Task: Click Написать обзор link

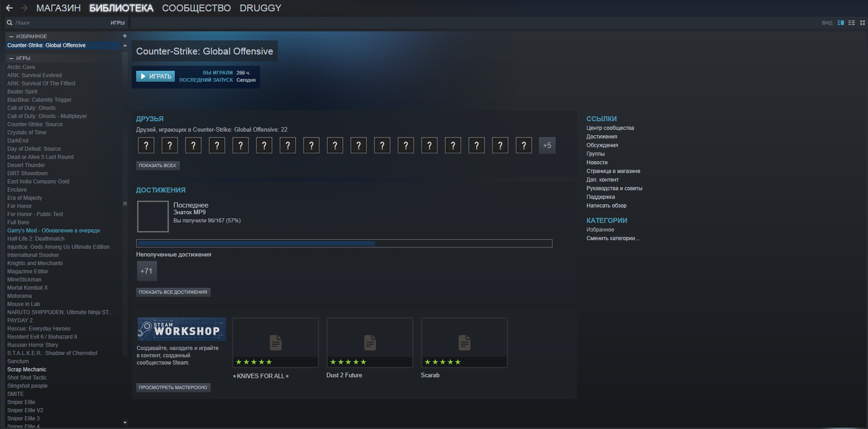Action: click(607, 206)
